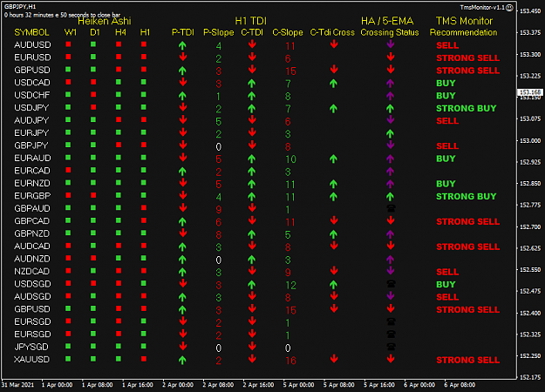Click the P-Slope column header
Image resolution: width=545 pixels, height=392 pixels.
(219, 32)
